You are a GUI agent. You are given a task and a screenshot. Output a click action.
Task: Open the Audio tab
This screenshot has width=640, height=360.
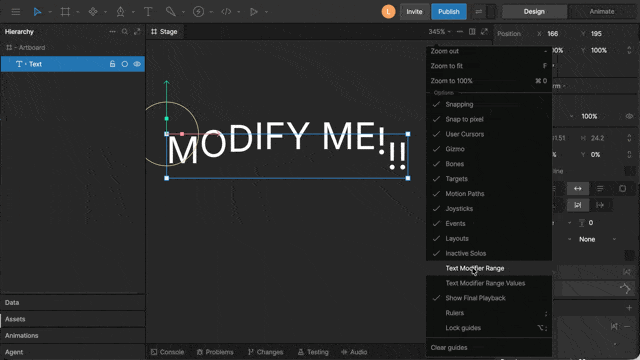354,352
